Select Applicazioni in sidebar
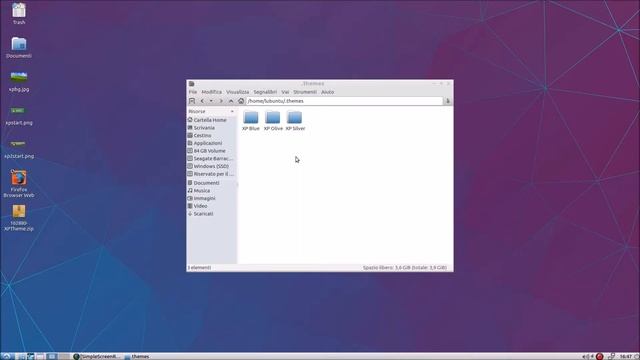The image size is (640, 360). coord(211,143)
